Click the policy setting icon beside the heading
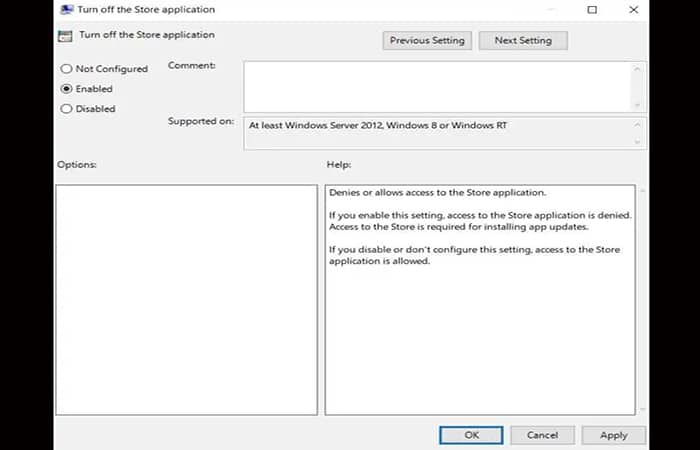 pyautogui.click(x=65, y=36)
